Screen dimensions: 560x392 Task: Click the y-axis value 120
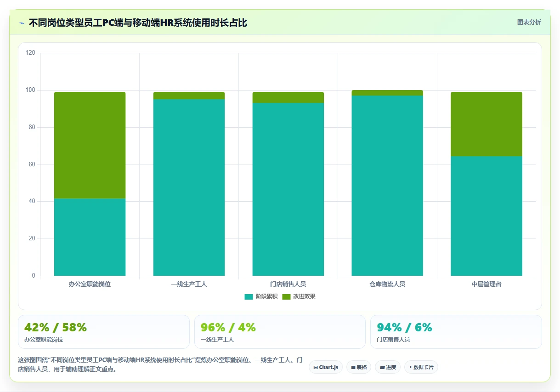[x=30, y=53]
